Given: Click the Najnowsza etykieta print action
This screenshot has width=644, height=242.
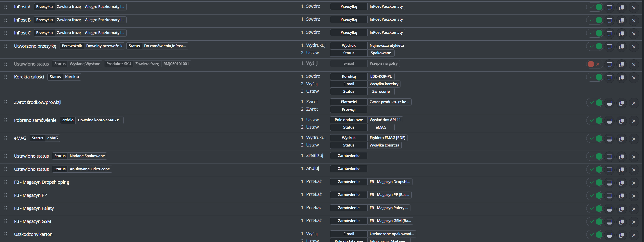Looking at the screenshot, I should (x=386, y=46).
